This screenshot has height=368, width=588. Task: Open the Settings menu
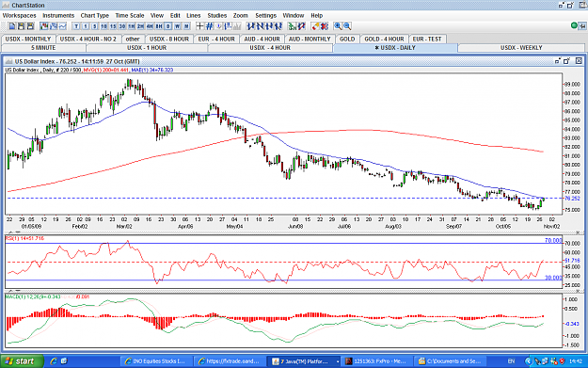265,15
